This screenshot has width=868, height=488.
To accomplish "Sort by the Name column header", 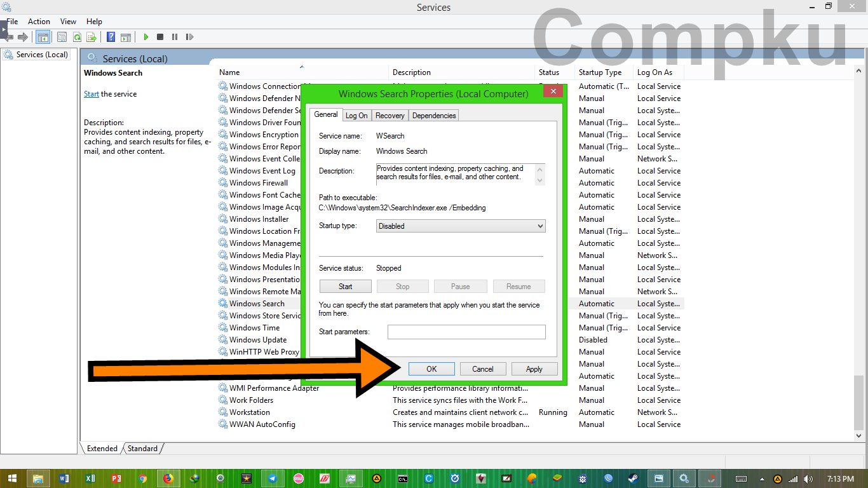I will pos(302,72).
